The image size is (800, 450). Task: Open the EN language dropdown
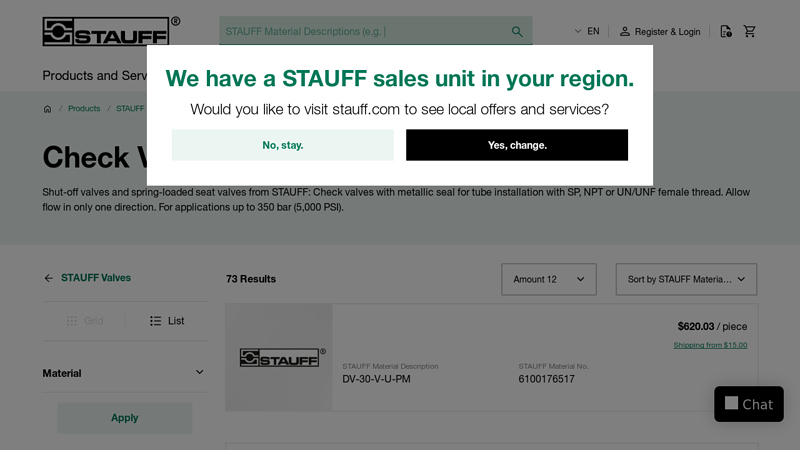(586, 31)
